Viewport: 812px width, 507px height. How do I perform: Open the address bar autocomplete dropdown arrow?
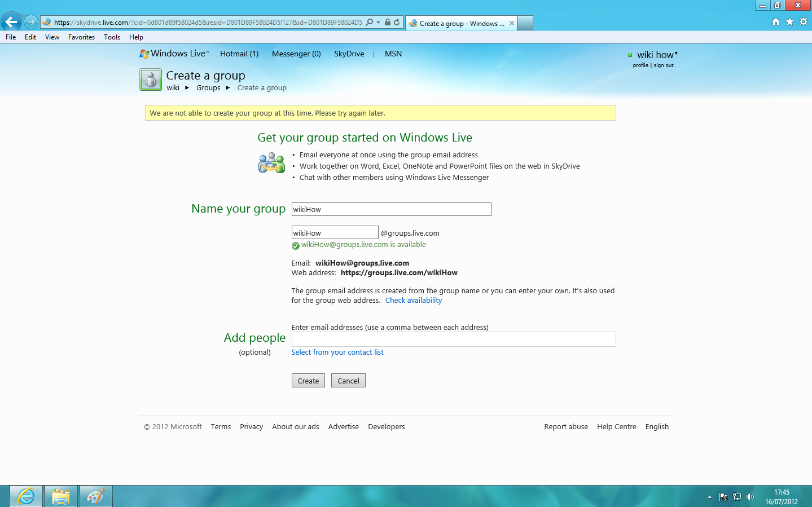(378, 23)
